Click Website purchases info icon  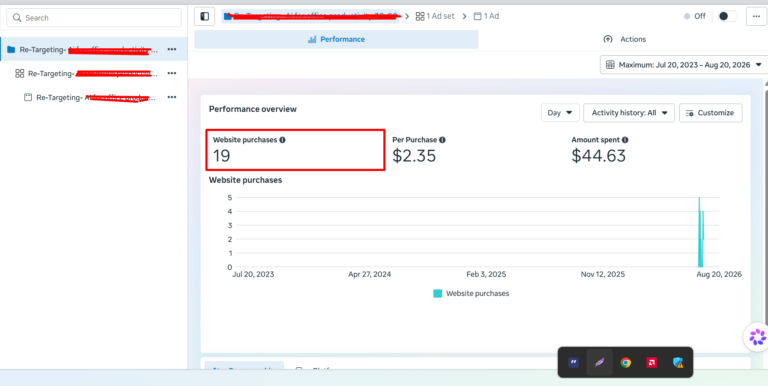282,140
